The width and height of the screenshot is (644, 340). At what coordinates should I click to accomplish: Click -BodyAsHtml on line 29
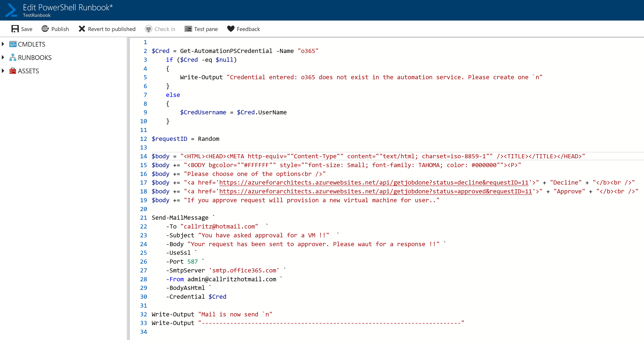[x=185, y=288]
